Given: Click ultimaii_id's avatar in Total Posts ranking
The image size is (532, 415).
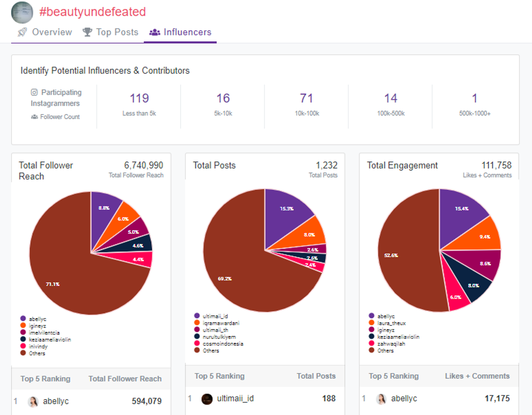Looking at the screenshot, I should click(207, 399).
